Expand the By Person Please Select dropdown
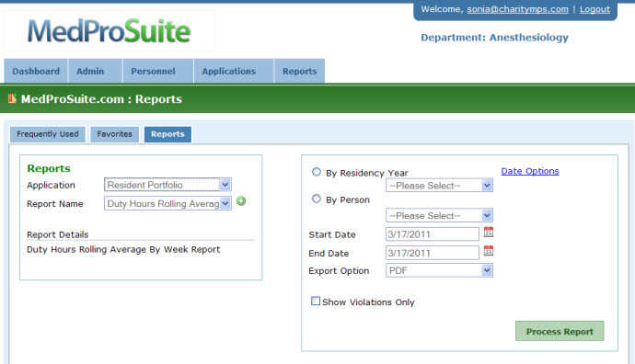 tap(439, 216)
